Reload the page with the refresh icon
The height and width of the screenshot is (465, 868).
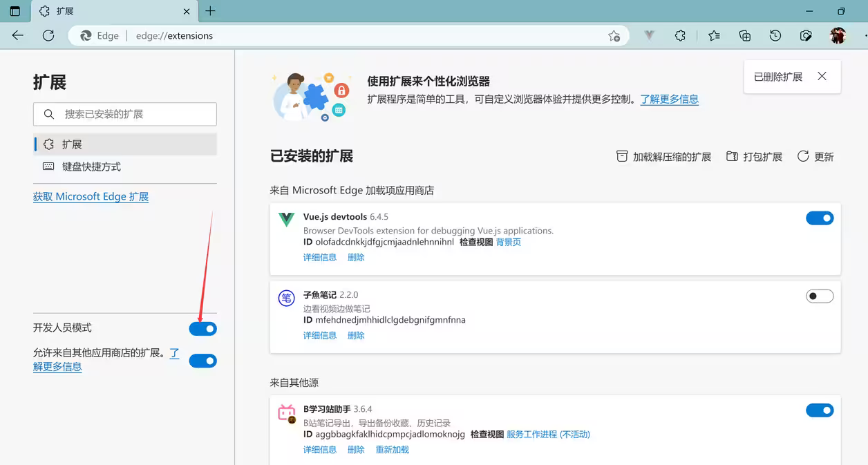pyautogui.click(x=48, y=36)
